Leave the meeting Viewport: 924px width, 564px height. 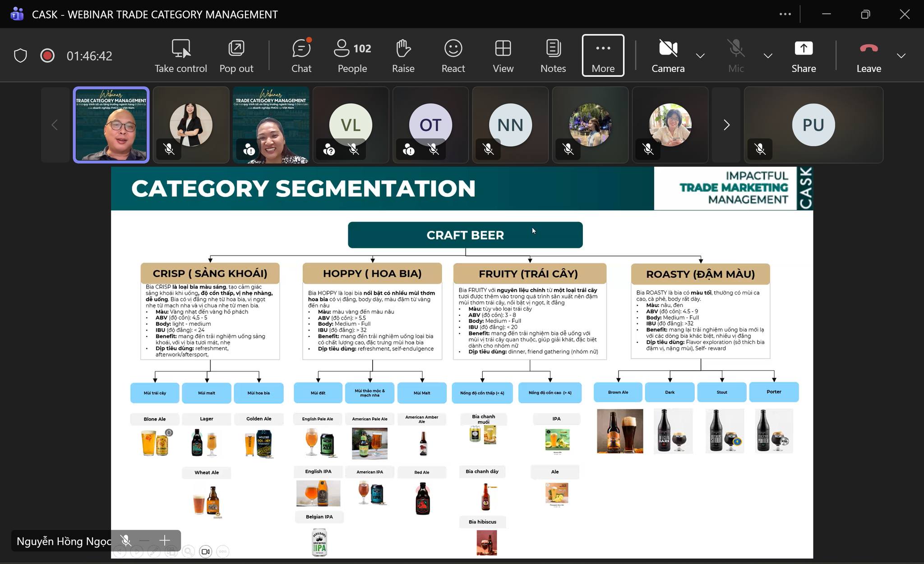point(869,56)
